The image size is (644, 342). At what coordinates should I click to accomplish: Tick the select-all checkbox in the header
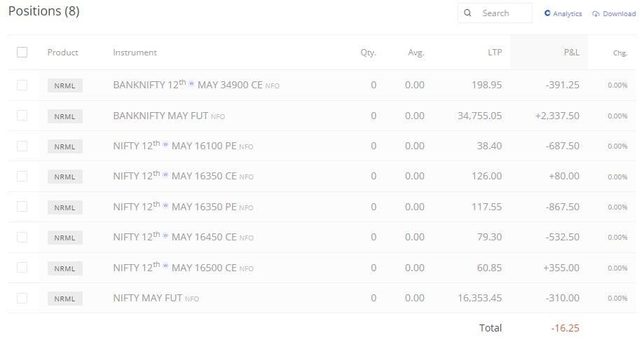coord(22,52)
